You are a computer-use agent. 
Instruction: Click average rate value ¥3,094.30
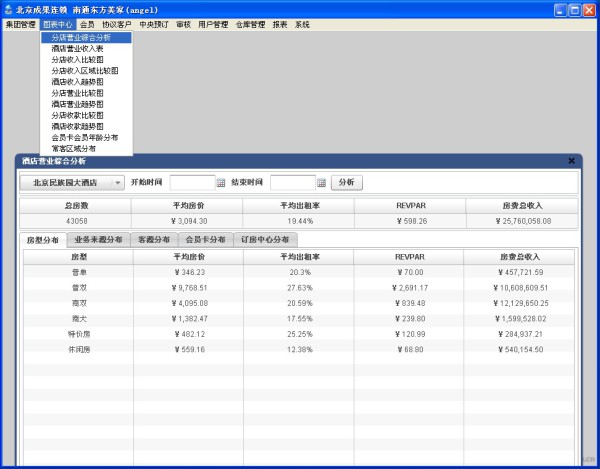pyautogui.click(x=189, y=221)
